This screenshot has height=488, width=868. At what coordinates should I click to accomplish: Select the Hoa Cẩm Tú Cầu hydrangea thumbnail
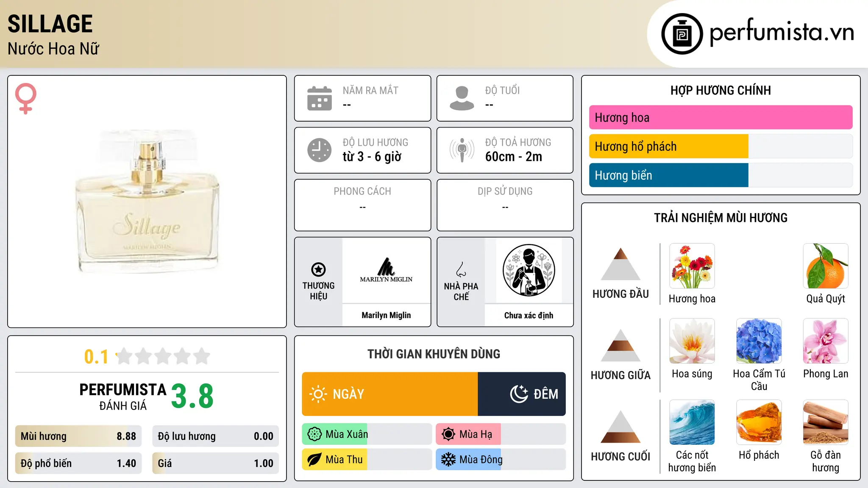coord(759,341)
